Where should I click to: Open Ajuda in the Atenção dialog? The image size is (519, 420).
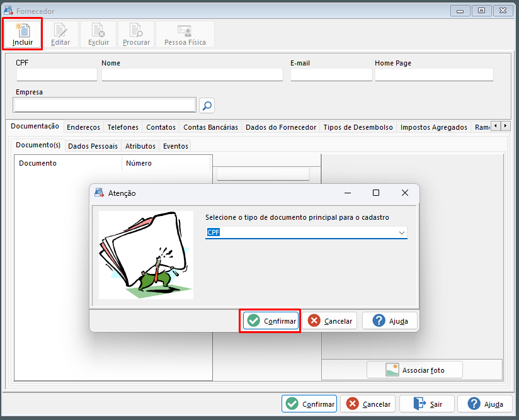point(390,321)
